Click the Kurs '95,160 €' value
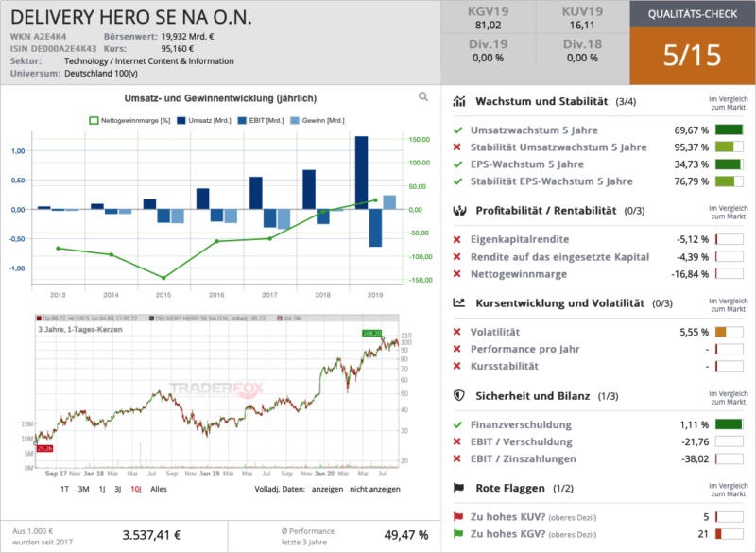This screenshot has width=756, height=553. pos(178,49)
